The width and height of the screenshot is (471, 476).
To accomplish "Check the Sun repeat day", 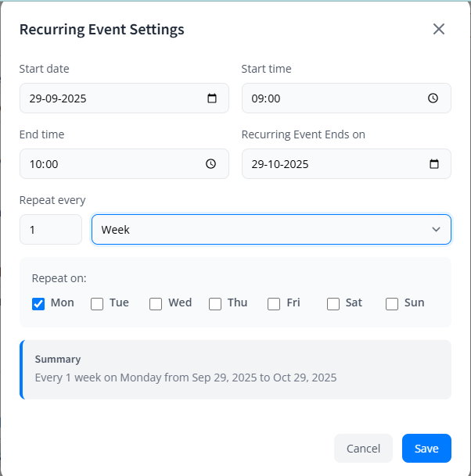I will tap(392, 303).
